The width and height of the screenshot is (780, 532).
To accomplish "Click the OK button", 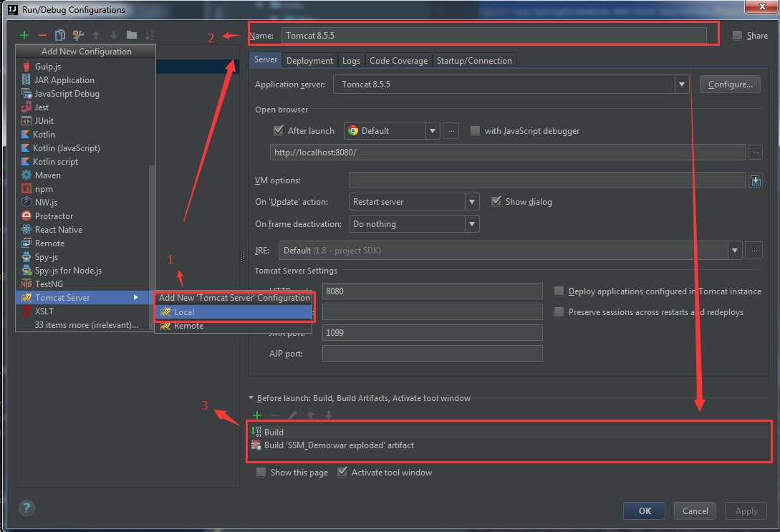I will pyautogui.click(x=644, y=511).
